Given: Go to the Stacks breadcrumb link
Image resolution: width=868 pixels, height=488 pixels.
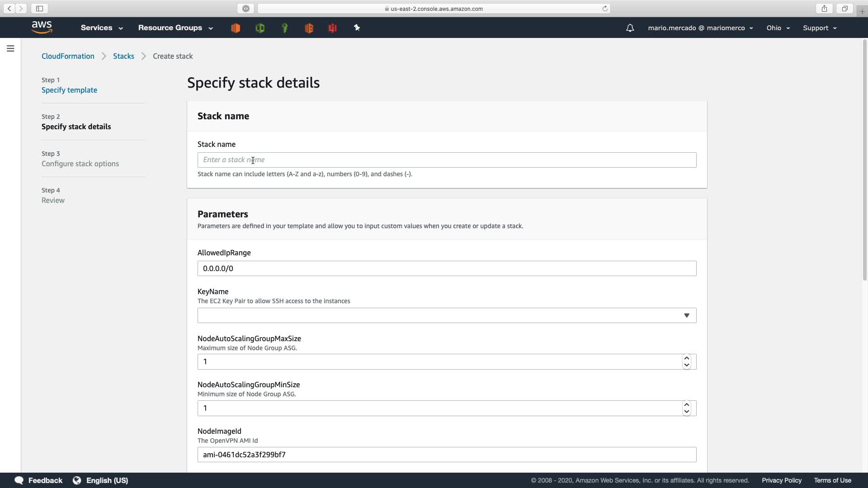Looking at the screenshot, I should coord(123,56).
